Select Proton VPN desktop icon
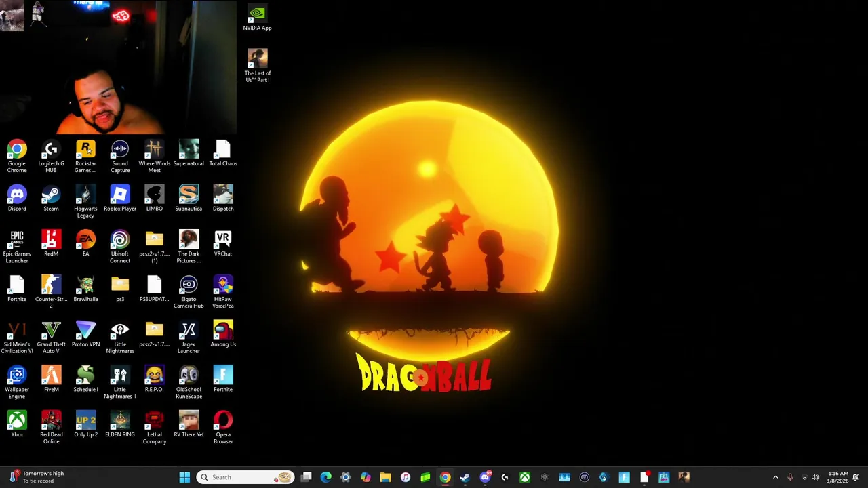This screenshot has width=868, height=488. coord(85,334)
